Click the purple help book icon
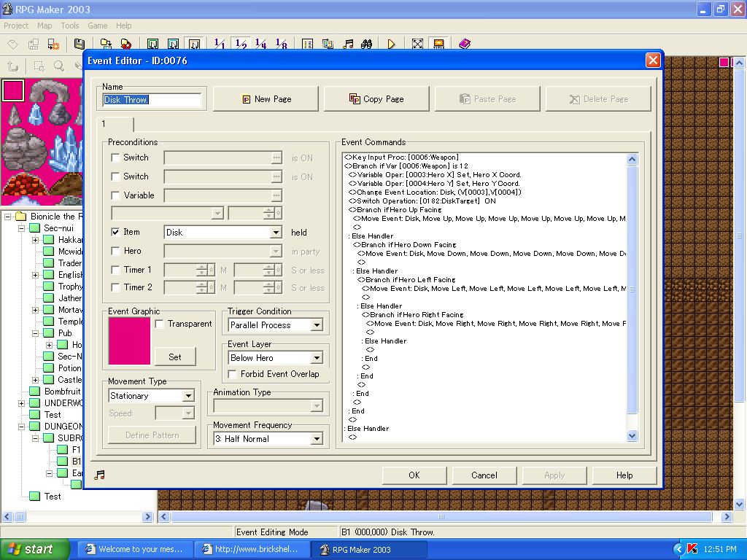 465,44
